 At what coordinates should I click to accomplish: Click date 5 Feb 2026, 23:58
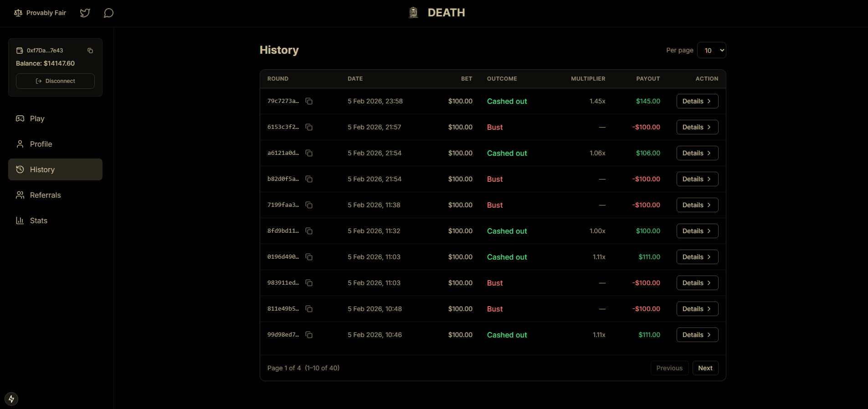(375, 101)
